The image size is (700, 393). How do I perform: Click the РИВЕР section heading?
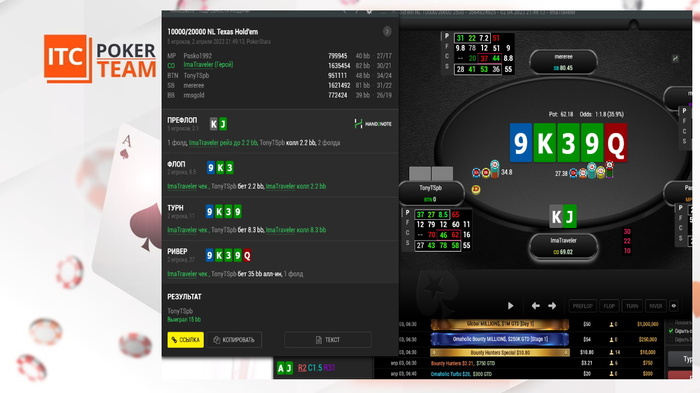click(x=177, y=251)
